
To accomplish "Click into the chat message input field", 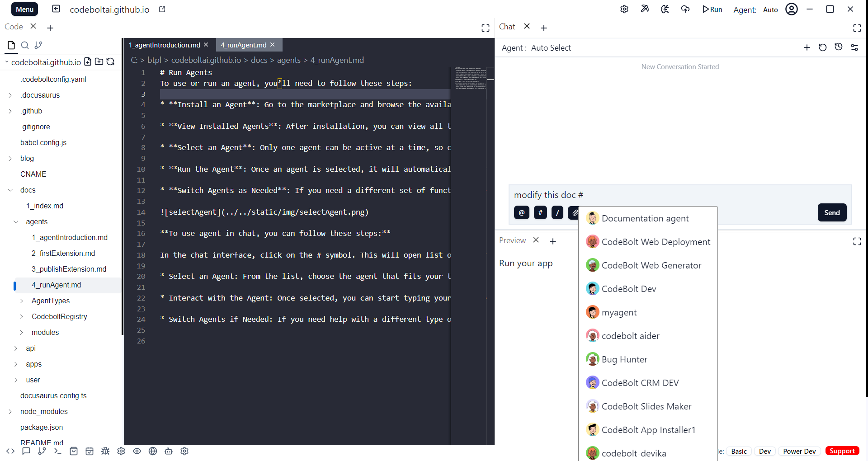I will pos(680,195).
